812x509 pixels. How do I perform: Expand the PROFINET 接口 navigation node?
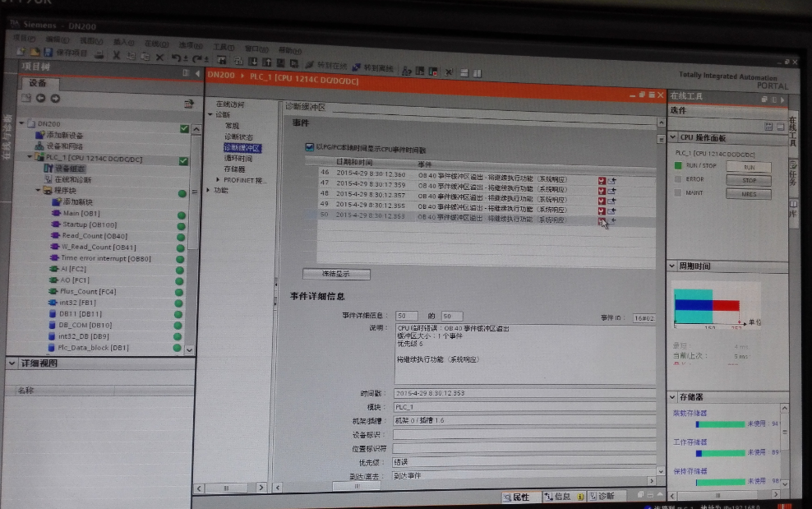pos(218,179)
